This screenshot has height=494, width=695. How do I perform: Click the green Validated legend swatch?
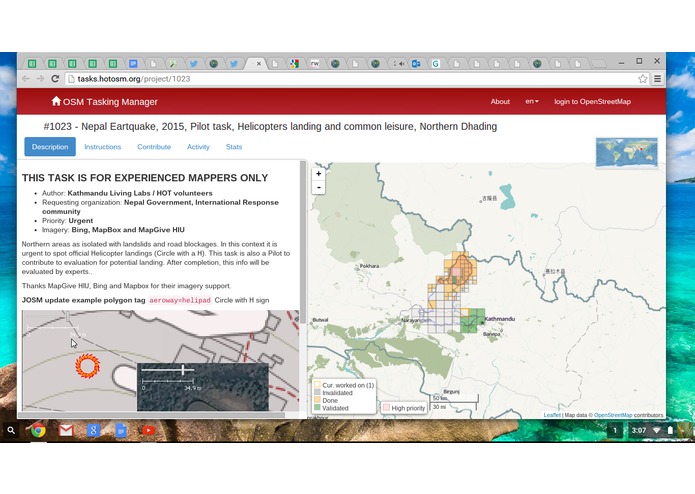317,408
